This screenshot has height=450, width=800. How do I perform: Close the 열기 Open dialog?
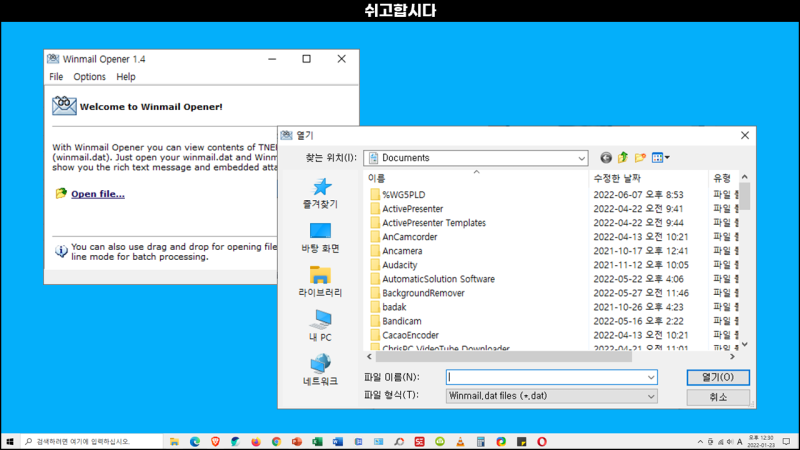tap(745, 135)
